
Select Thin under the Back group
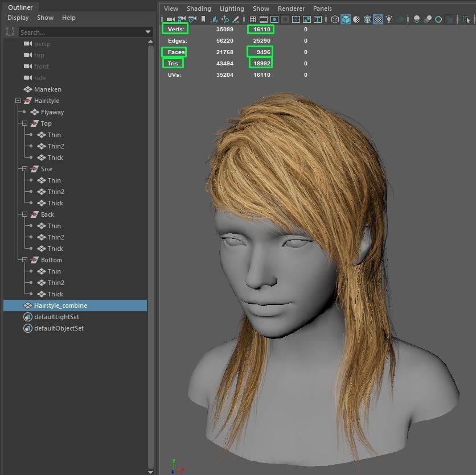point(54,226)
